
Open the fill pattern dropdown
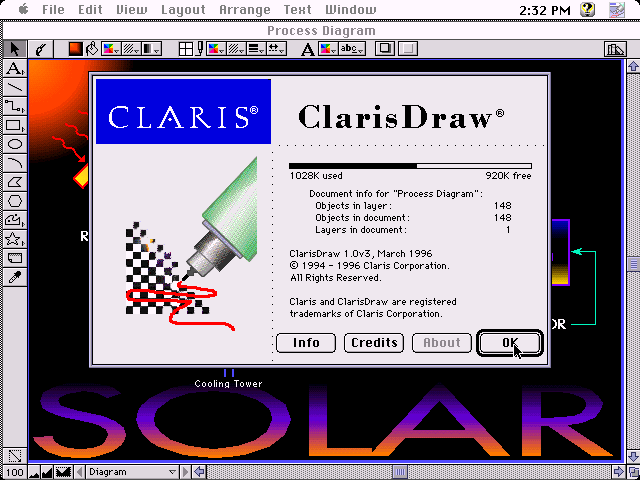pos(131,49)
